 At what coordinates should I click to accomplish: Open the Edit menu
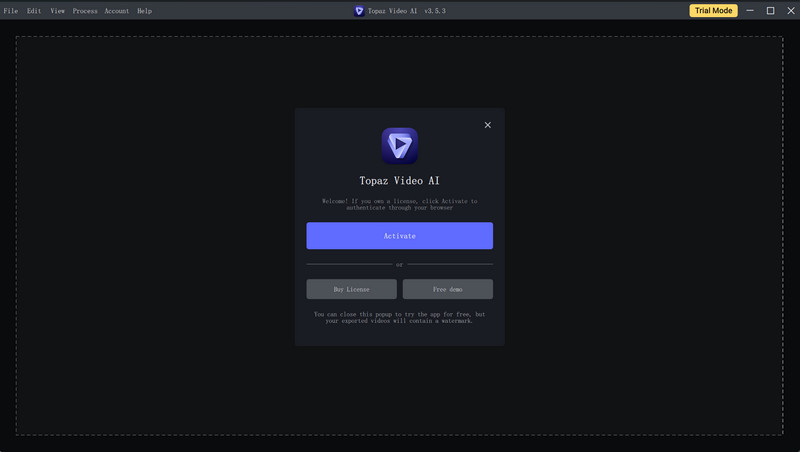pyautogui.click(x=34, y=11)
